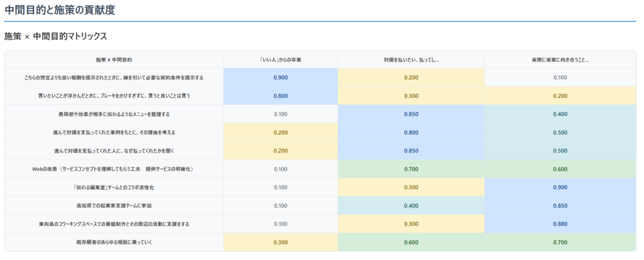The height and width of the screenshot is (260, 644).
Task: Click the row label 既存顧客のあらゆる相談に乗っていく
Action: tap(114, 242)
